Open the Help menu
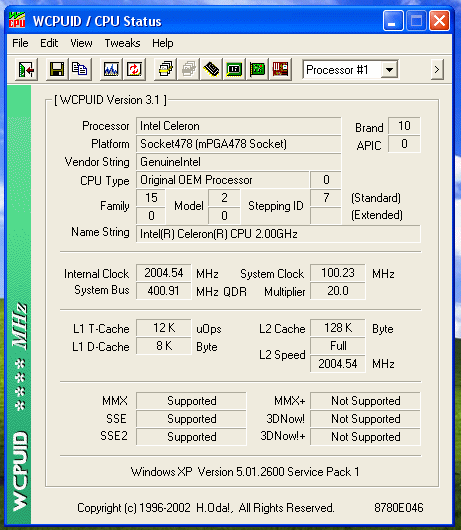This screenshot has height=530, width=461. pyautogui.click(x=163, y=43)
